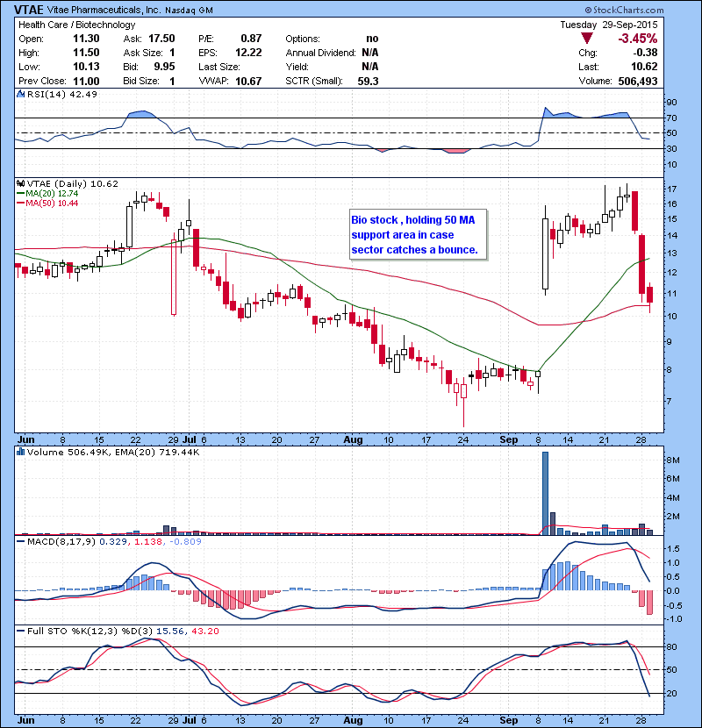Click the 17 label on price axis
The width and height of the screenshot is (702, 728).
(x=671, y=189)
